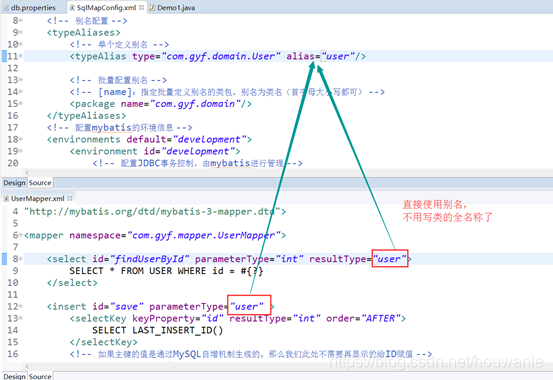Screen dimensions: 553x380
Task: Click id="development" on the environment line
Action: point(189,151)
